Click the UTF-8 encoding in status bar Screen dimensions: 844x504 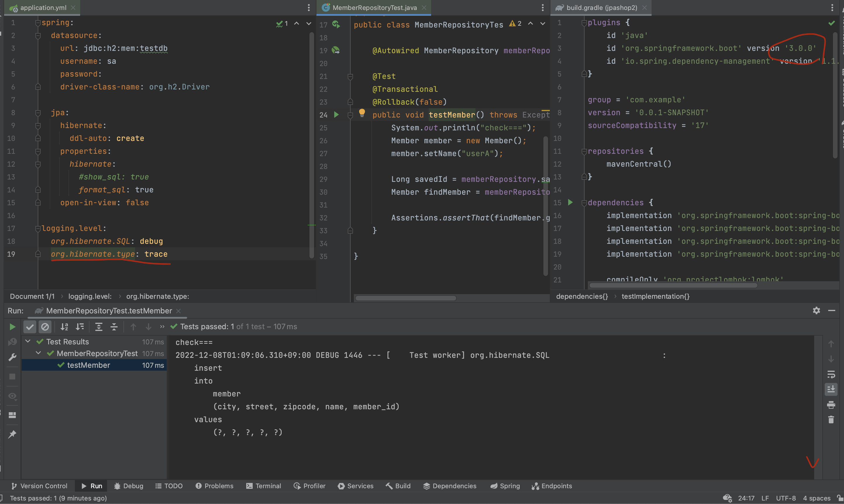tap(786, 498)
